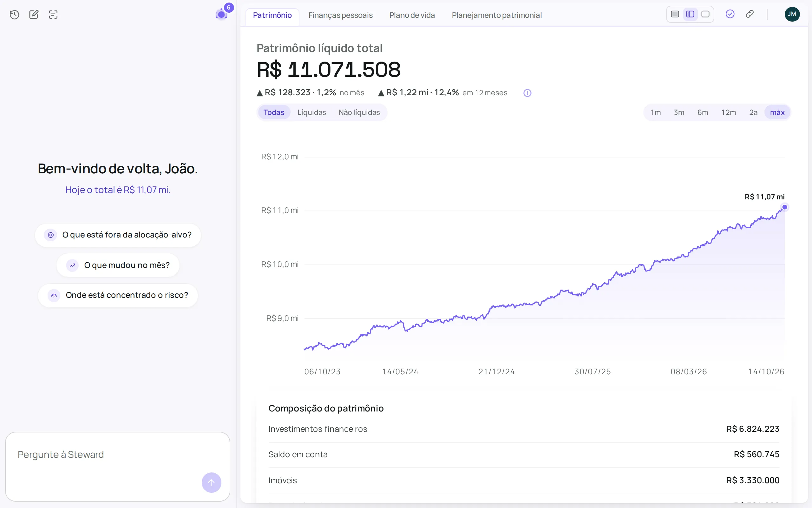Focus the Pergunte à Steward input
The width and height of the screenshot is (812, 508).
point(118,467)
